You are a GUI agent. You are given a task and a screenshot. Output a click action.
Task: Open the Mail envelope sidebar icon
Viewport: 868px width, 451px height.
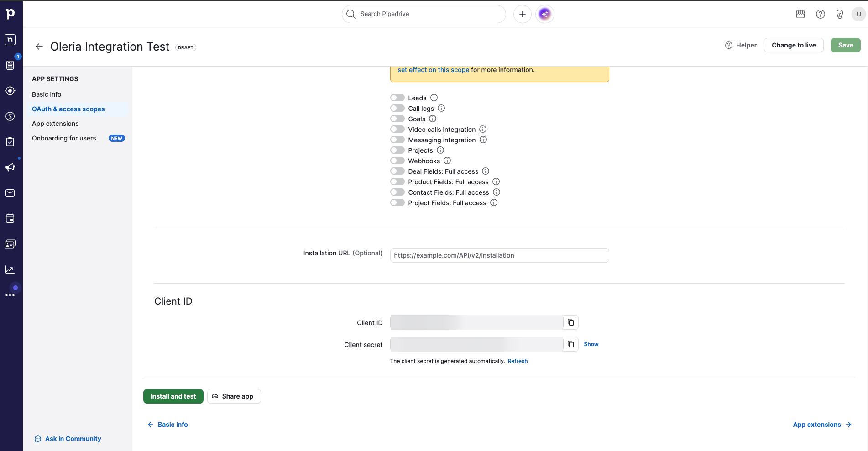(x=10, y=193)
